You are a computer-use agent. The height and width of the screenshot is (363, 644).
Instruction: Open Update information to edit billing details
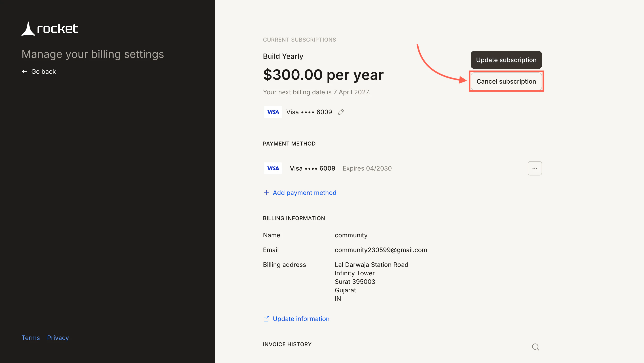301,319
